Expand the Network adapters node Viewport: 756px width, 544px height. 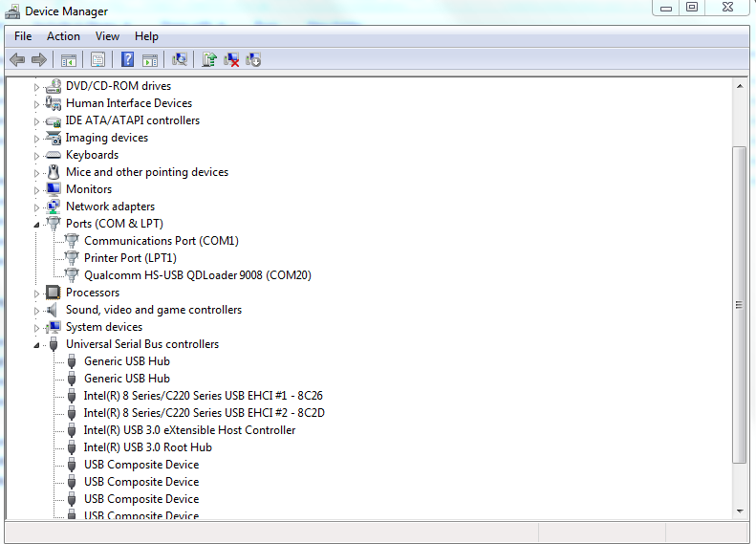tap(37, 207)
